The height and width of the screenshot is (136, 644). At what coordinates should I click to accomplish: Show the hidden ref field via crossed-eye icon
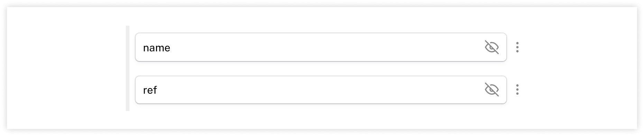coord(491,90)
